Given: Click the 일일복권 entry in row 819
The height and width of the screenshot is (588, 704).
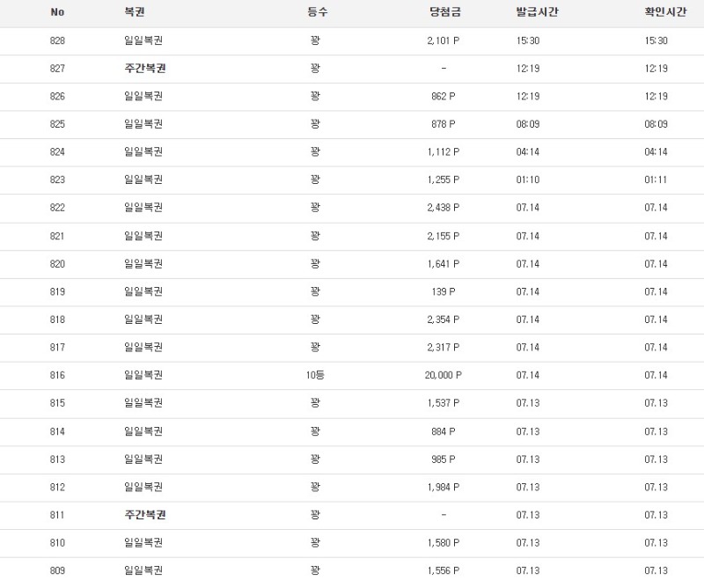Looking at the screenshot, I should (143, 291).
